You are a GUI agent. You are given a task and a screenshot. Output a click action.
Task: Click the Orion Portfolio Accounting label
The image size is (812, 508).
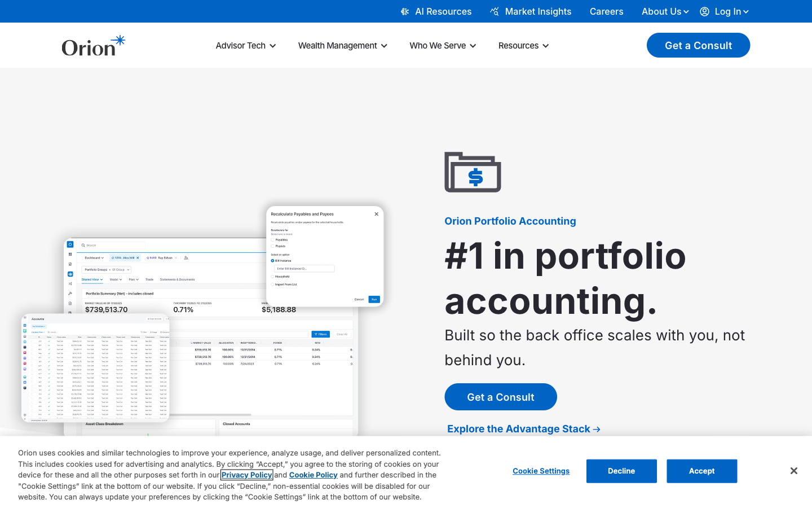click(510, 221)
